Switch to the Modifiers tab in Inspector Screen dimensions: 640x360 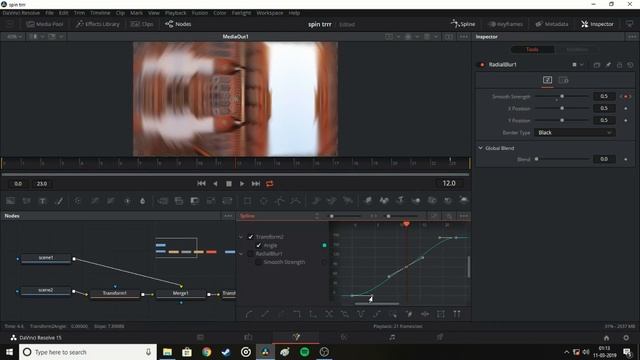click(x=577, y=49)
